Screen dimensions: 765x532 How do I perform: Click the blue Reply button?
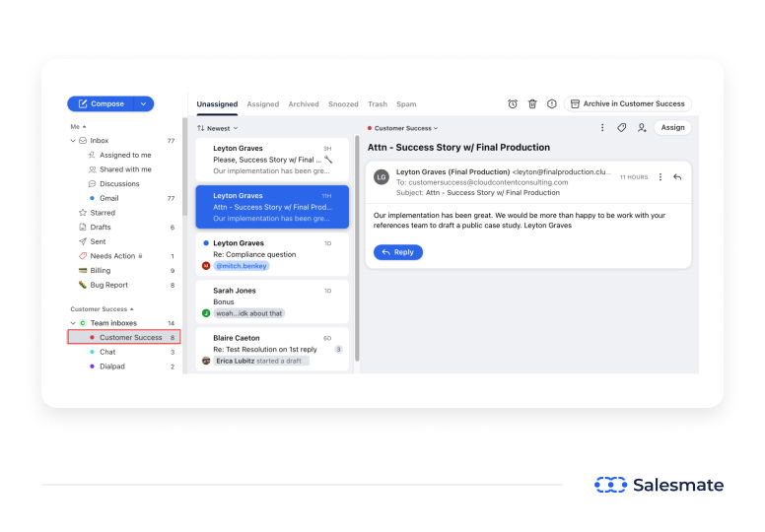click(x=398, y=252)
